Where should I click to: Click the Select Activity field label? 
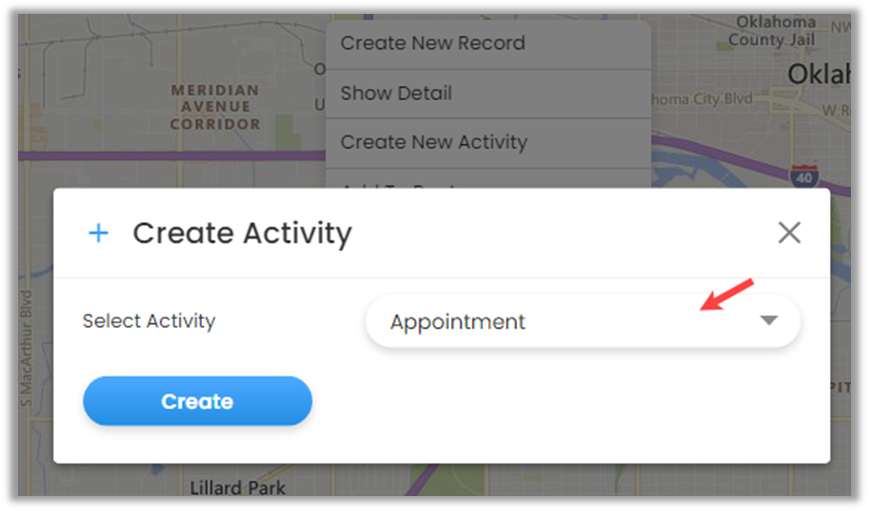click(x=149, y=321)
